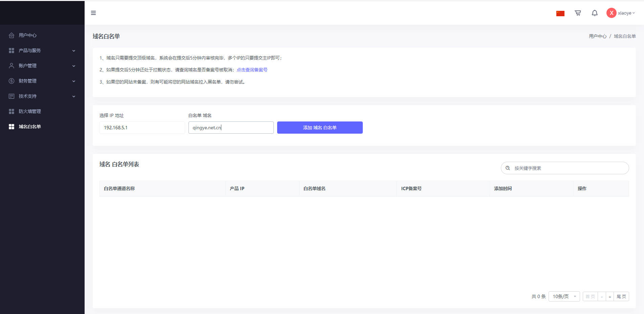Click the 财务管理 coin icon
644x314 pixels.
pyautogui.click(x=12, y=81)
